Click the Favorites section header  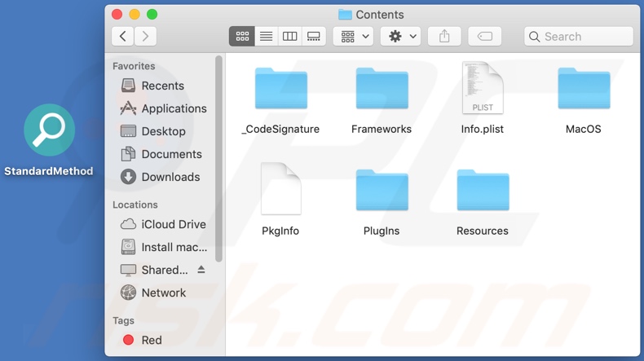(x=134, y=66)
